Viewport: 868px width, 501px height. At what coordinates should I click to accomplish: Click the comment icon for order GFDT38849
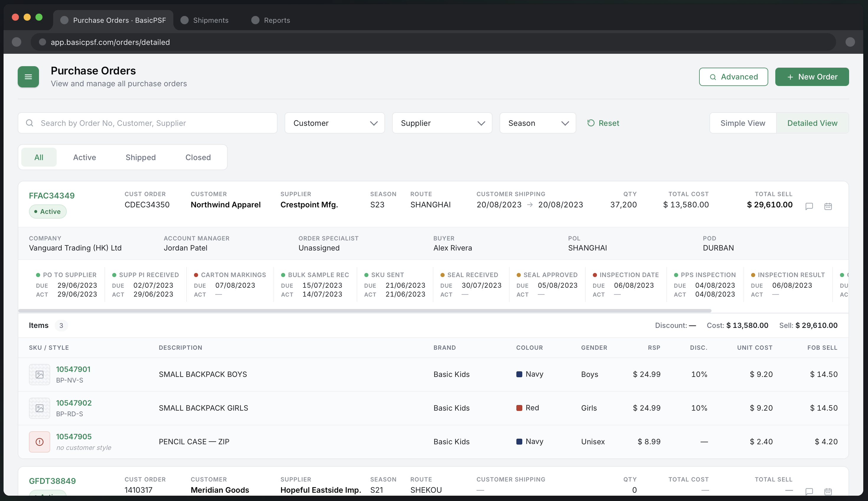click(809, 491)
